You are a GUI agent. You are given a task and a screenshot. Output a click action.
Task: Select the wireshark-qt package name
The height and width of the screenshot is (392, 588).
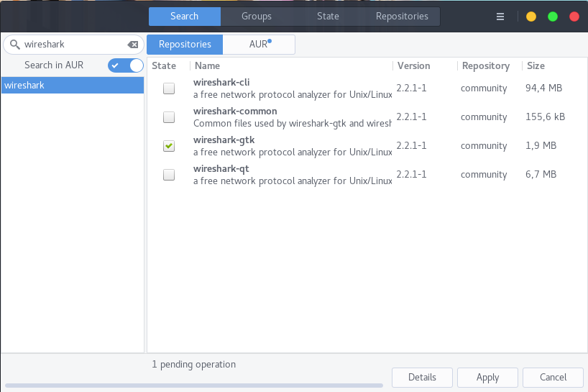point(221,169)
